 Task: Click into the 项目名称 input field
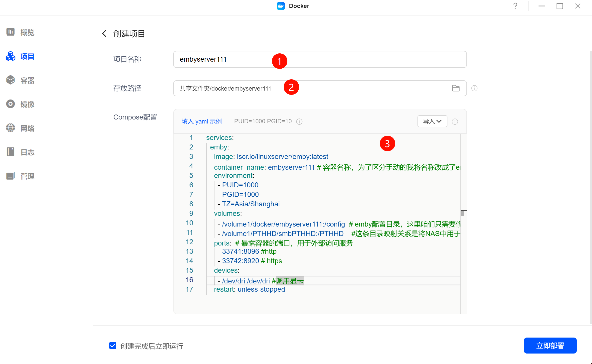tap(320, 59)
